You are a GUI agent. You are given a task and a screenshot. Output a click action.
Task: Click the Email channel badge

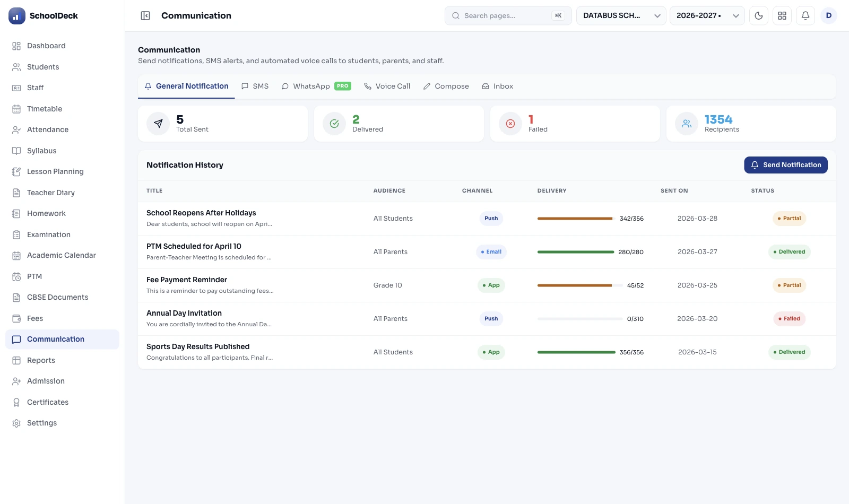pyautogui.click(x=491, y=252)
